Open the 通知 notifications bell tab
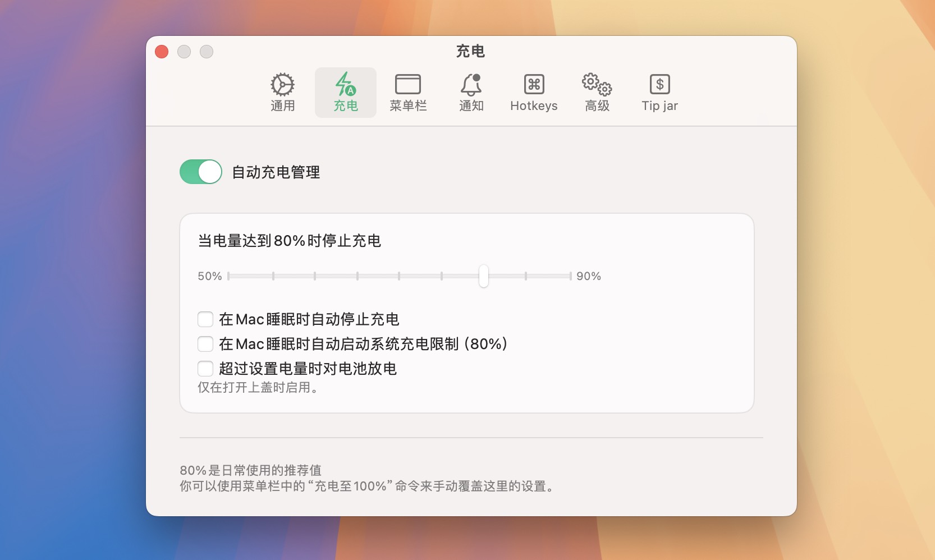The width and height of the screenshot is (935, 560). (x=471, y=93)
